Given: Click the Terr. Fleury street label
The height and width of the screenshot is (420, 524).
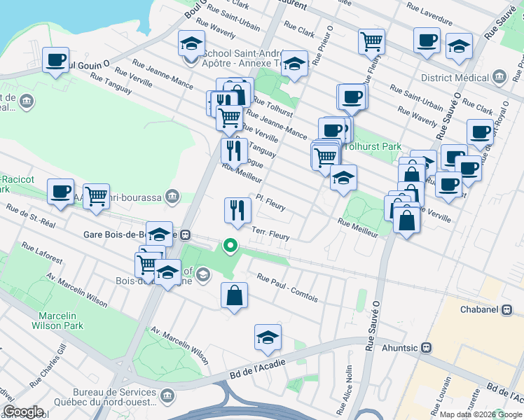Looking at the screenshot, I should tap(270, 233).
